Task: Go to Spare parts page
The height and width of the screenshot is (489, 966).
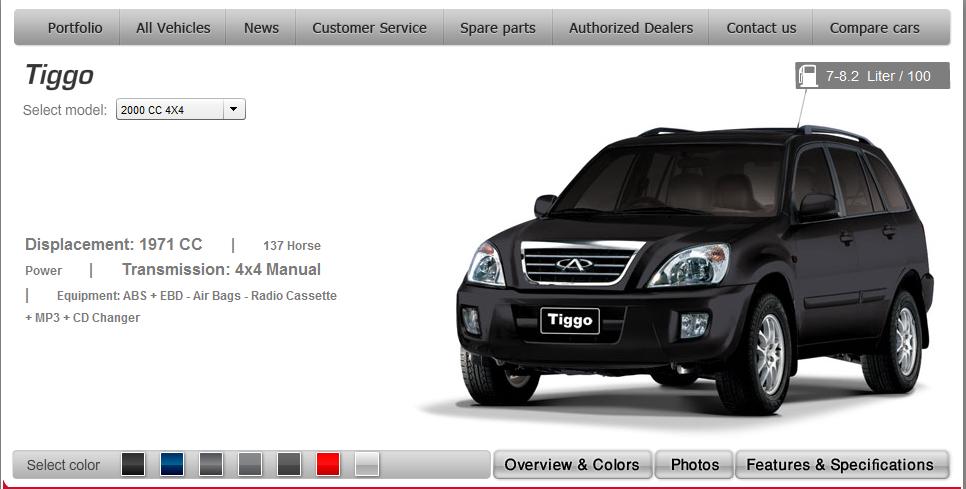Action: [498, 28]
